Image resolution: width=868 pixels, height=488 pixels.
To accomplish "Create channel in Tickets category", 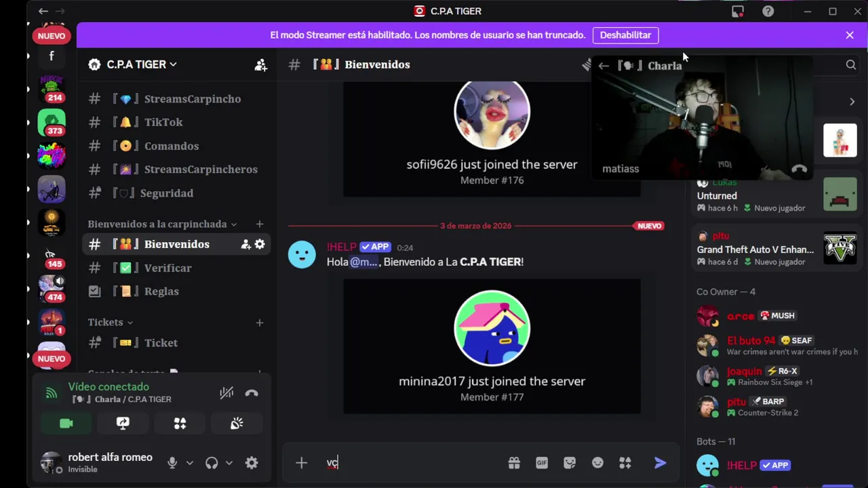I will 259,323.
